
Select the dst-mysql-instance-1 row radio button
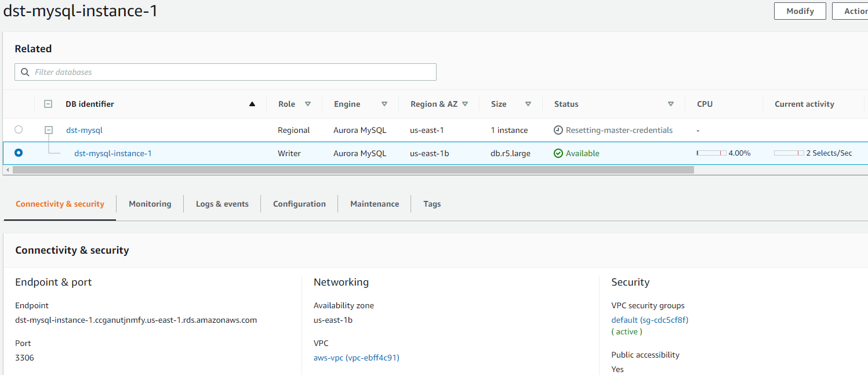click(x=19, y=153)
